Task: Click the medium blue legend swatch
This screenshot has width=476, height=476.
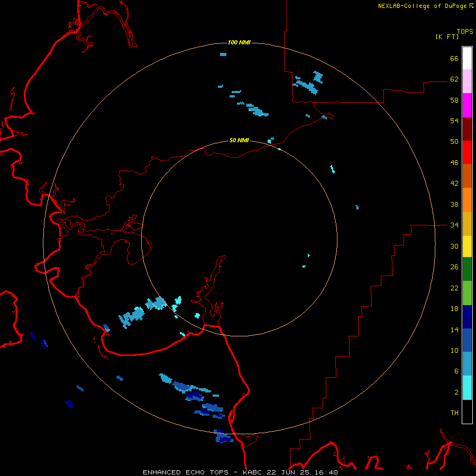Action: point(467,340)
